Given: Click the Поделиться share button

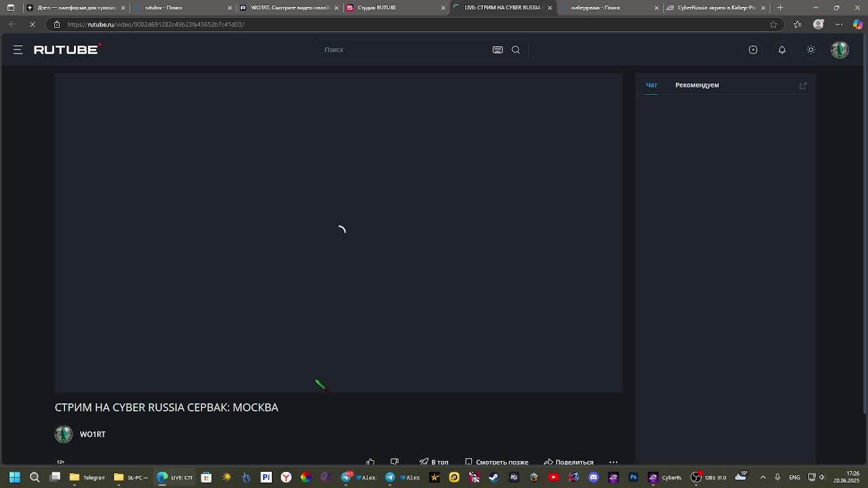Looking at the screenshot, I should tap(569, 462).
